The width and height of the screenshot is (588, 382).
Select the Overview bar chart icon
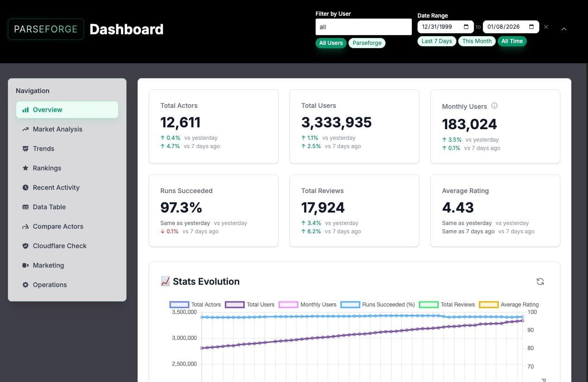[x=25, y=110]
